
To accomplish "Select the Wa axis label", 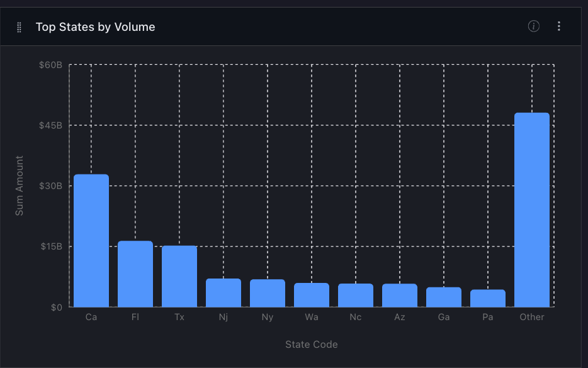I will point(311,317).
